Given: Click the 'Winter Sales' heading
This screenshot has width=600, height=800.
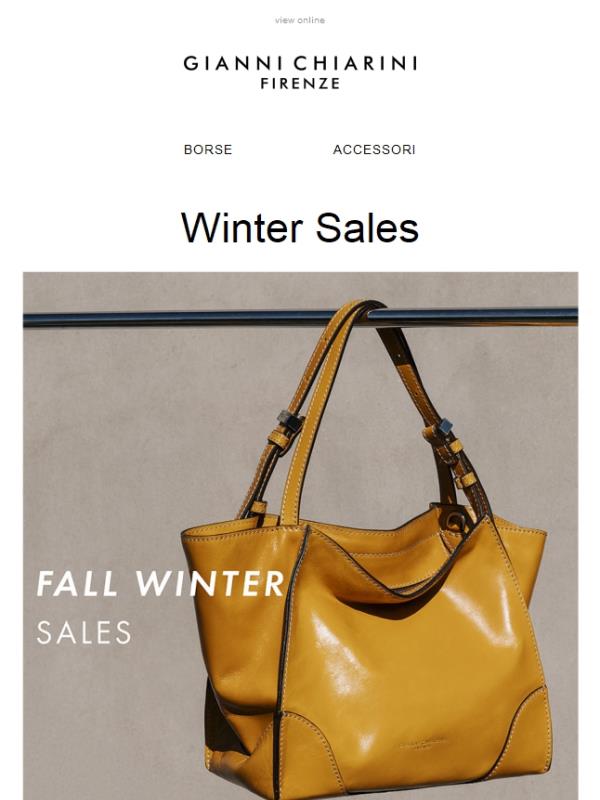Looking at the screenshot, I should pos(300,228).
